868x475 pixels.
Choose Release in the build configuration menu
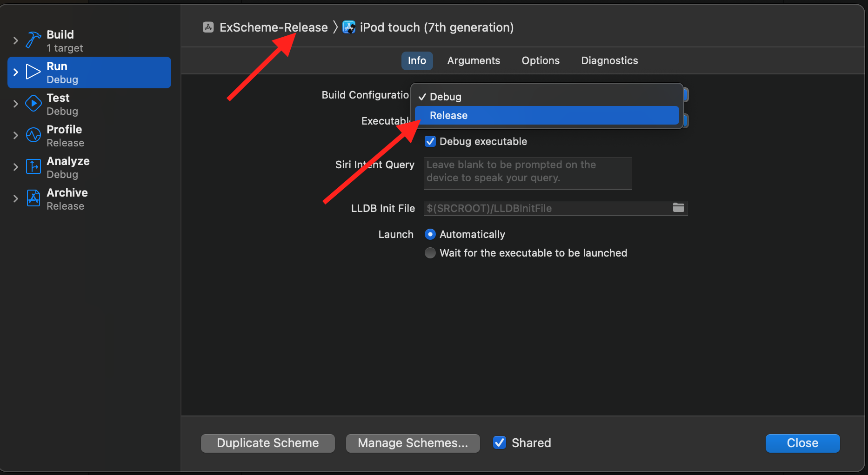[547, 115]
